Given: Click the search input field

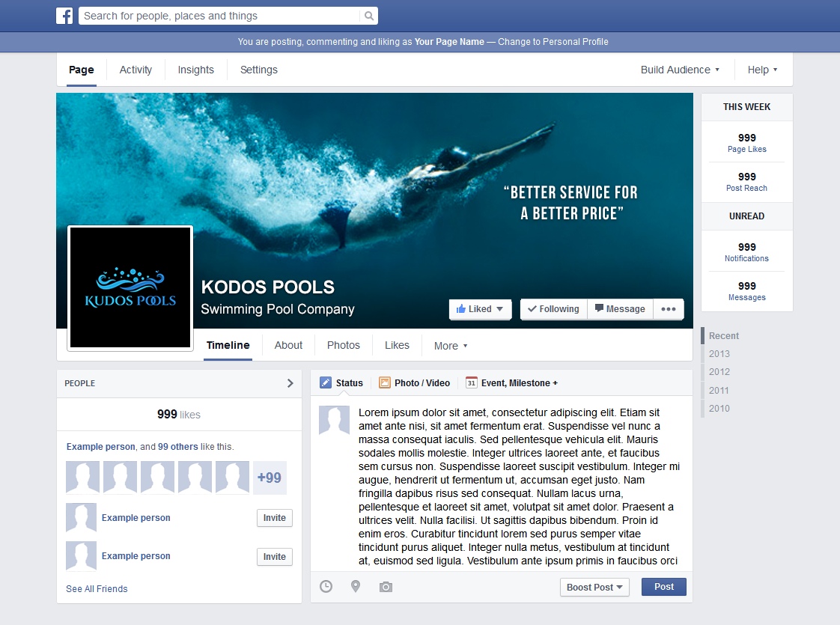Looking at the screenshot, I should point(217,15).
